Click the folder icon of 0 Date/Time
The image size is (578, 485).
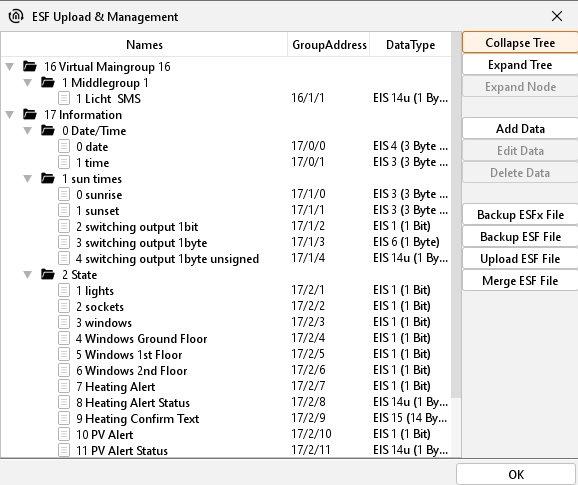tap(48, 130)
